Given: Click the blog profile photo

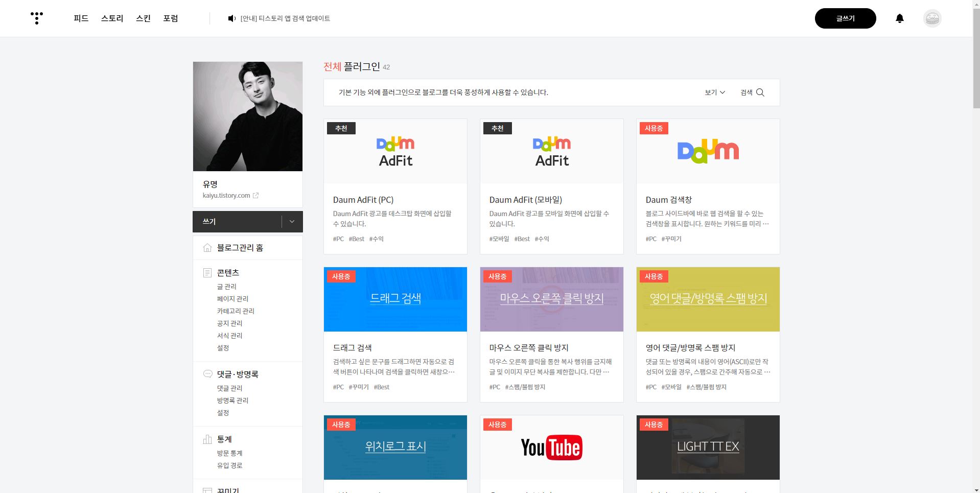Looking at the screenshot, I should (x=248, y=116).
